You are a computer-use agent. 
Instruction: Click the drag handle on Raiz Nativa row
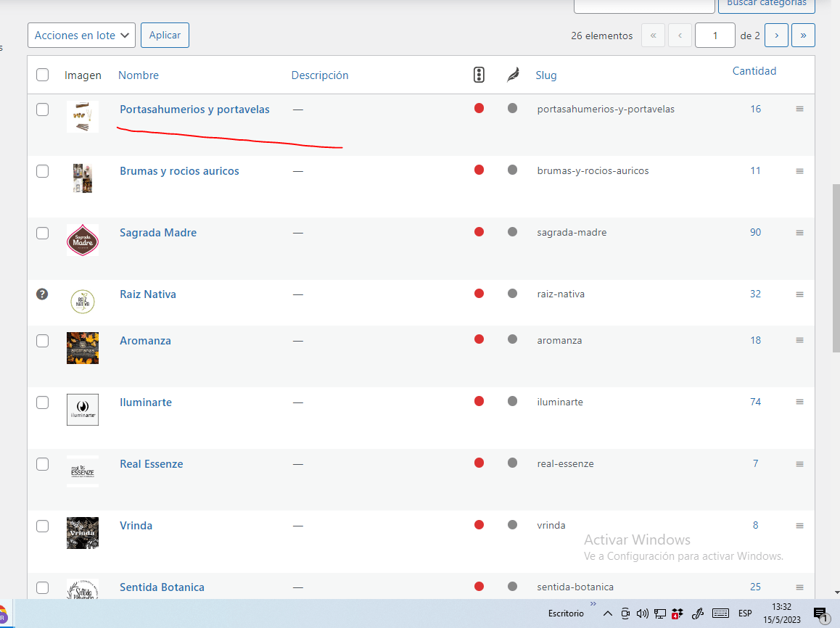800,294
